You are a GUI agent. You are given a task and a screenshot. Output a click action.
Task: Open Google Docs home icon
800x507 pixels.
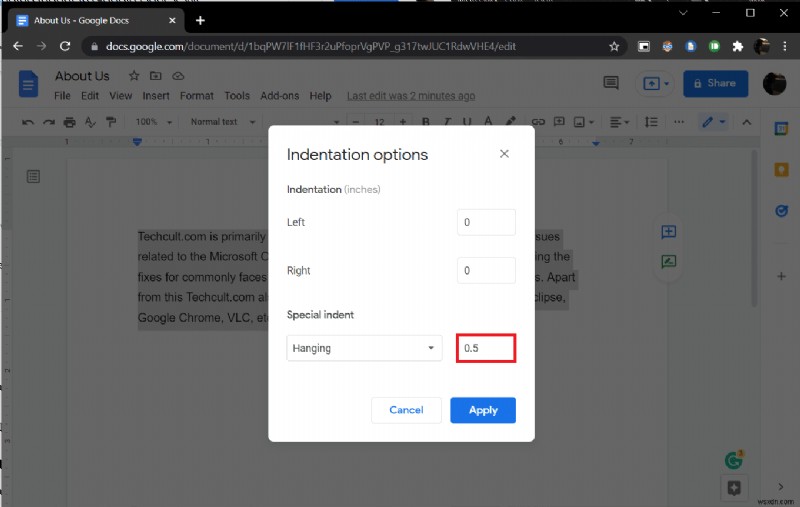coord(29,84)
